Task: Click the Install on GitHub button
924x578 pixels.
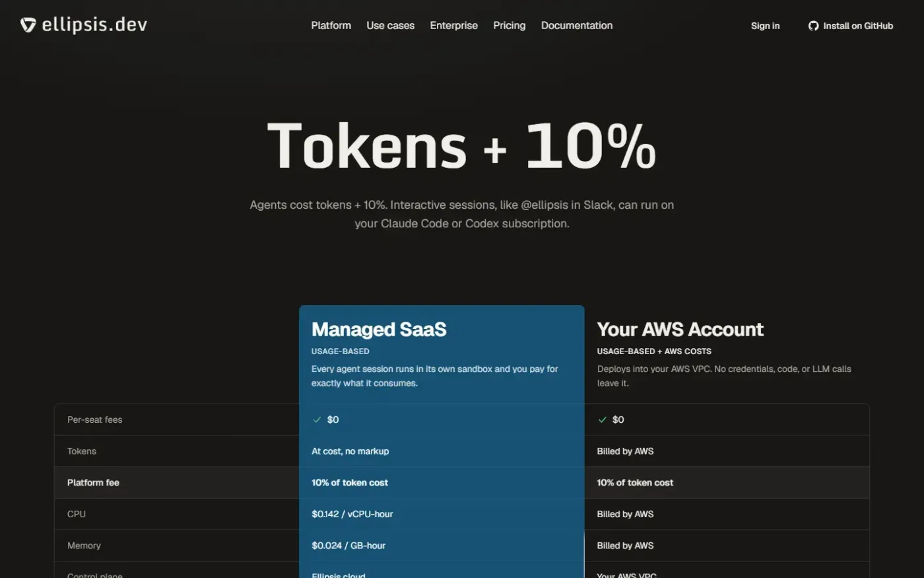Action: tap(851, 26)
